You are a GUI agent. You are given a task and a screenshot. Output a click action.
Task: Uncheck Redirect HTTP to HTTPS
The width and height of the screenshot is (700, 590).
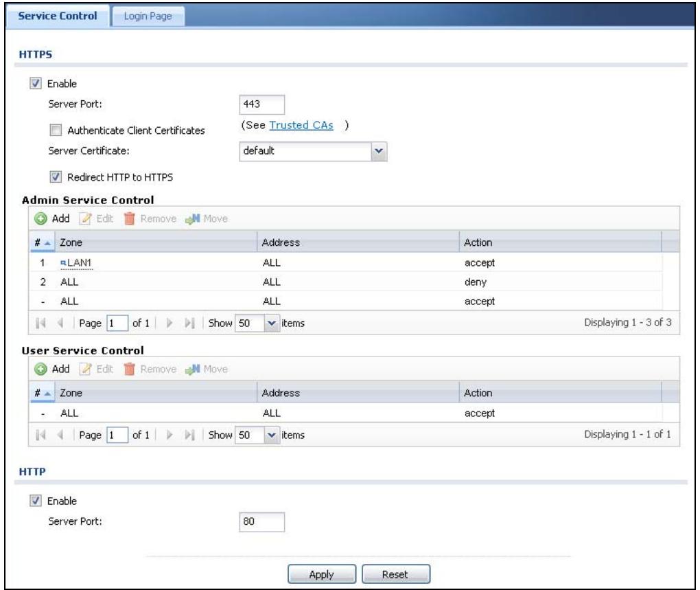[56, 177]
